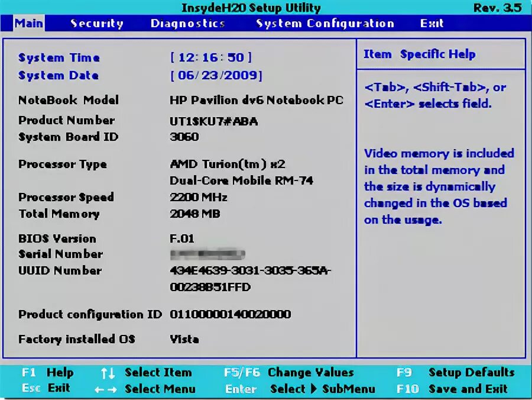Click the UUID Number label
532x400 pixels.
pyautogui.click(x=60, y=270)
